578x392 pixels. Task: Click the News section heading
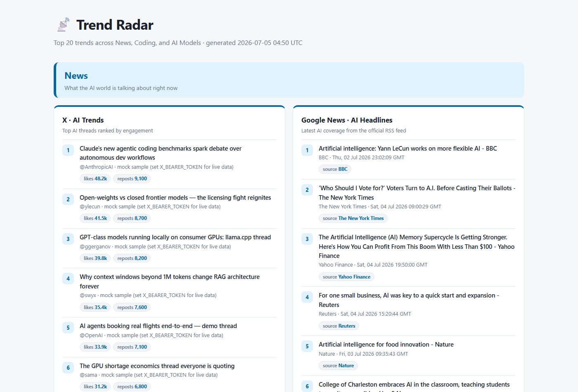[x=76, y=76]
